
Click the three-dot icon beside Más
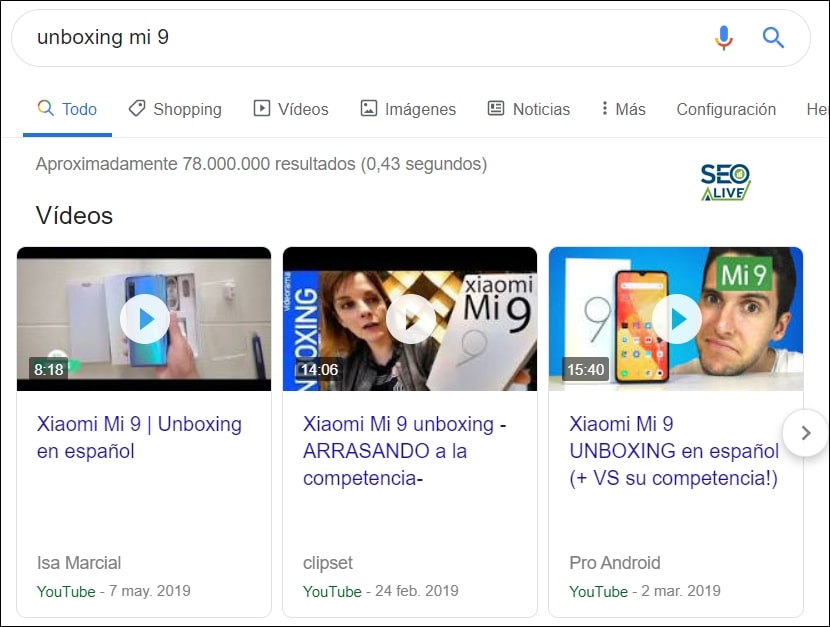606,108
